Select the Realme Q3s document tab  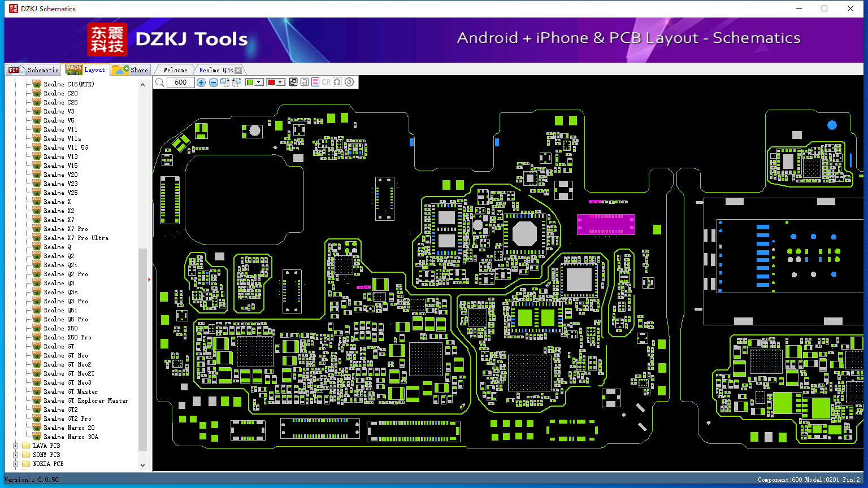click(x=216, y=70)
